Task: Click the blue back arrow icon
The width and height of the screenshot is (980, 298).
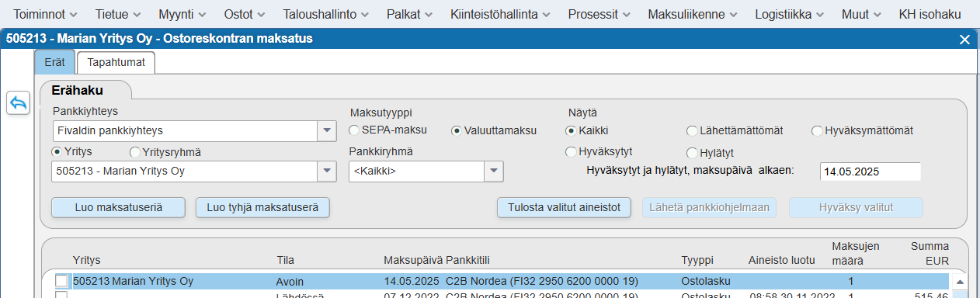Action: coord(18,102)
